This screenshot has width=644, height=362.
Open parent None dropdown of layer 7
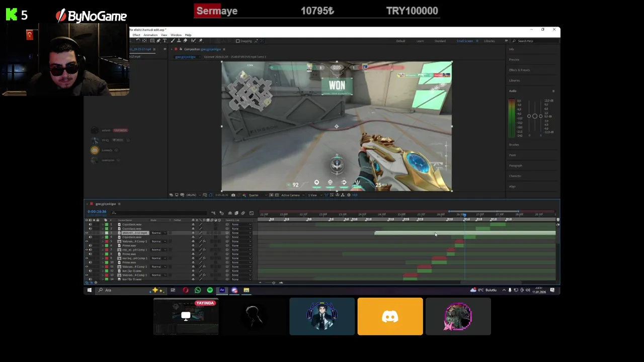tap(242, 250)
